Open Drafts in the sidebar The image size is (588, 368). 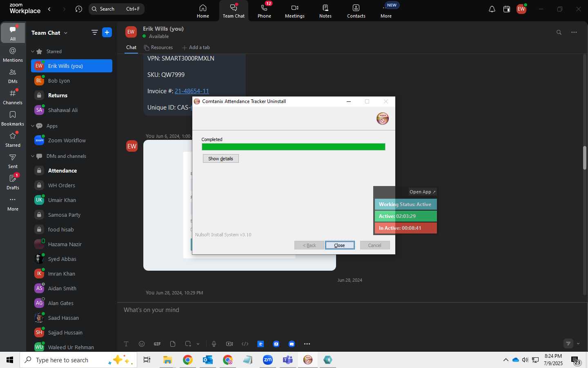13,182
